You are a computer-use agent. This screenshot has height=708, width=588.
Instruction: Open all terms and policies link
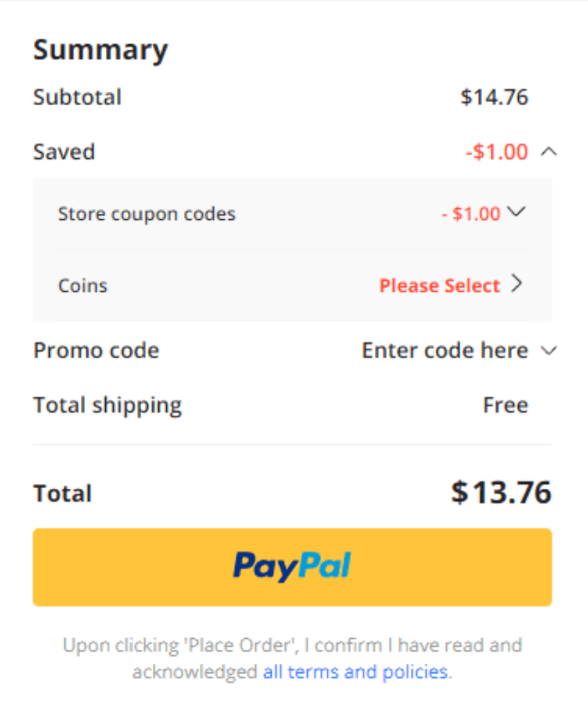(356, 672)
